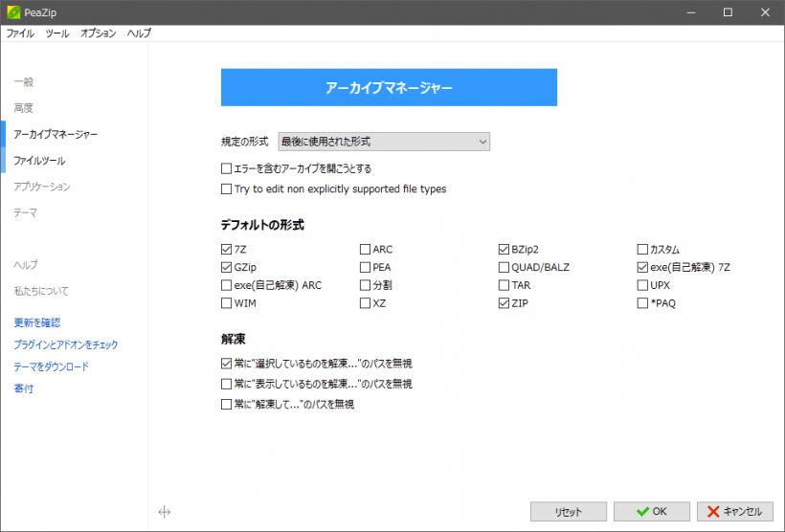Click the blue アーカイブマネージャー header banner
This screenshot has height=532, width=785.
(x=389, y=88)
